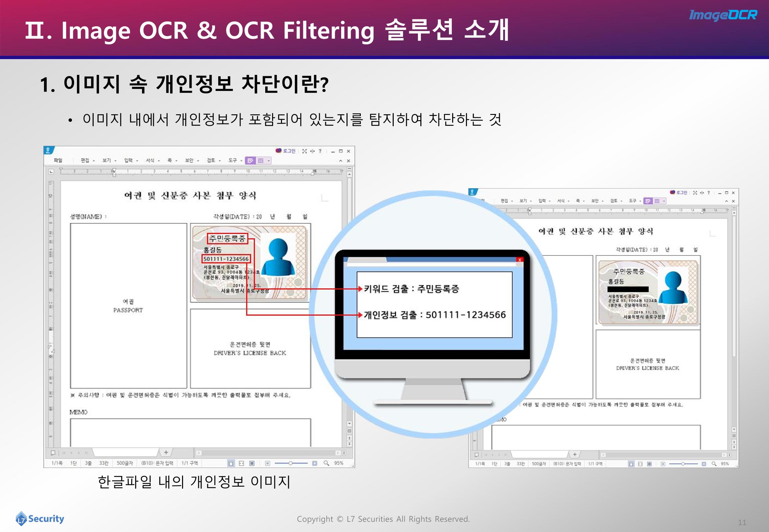Viewport: 769px width, 532px height.
Task: Expand the 보안 menu arrow in left window
Action: coord(198,161)
